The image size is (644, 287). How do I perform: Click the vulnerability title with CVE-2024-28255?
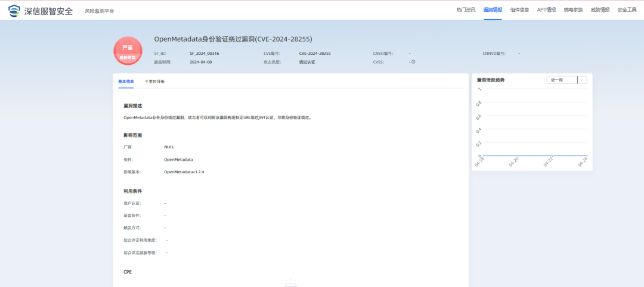[x=233, y=39]
